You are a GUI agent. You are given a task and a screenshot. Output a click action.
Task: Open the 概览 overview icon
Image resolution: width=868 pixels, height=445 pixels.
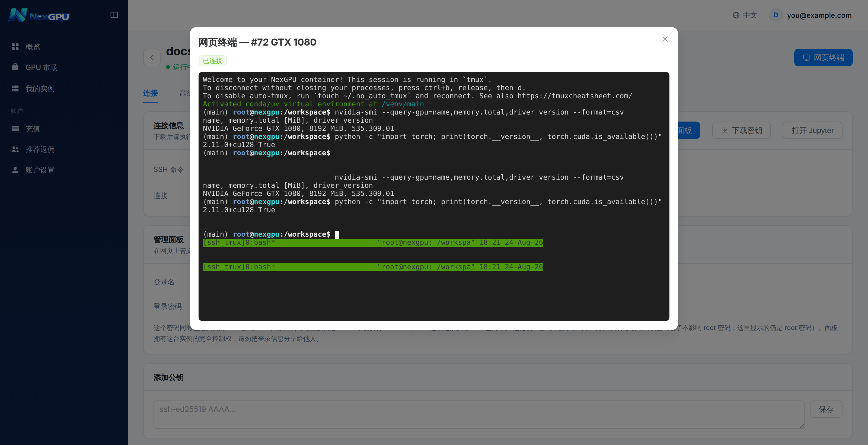[x=15, y=46]
